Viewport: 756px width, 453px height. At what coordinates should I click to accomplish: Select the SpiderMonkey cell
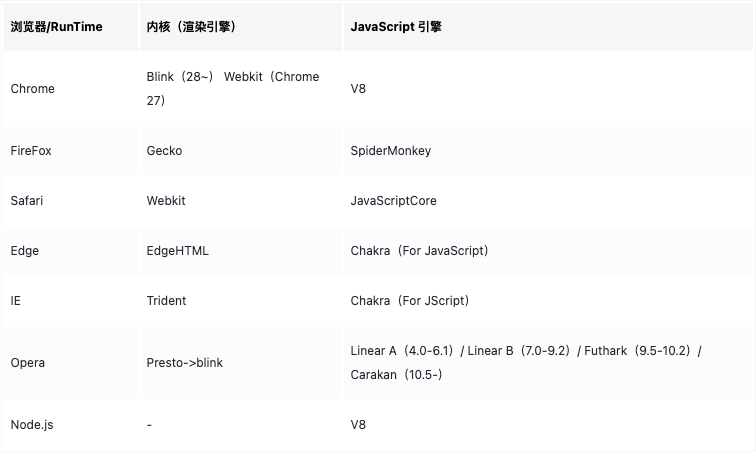point(391,151)
